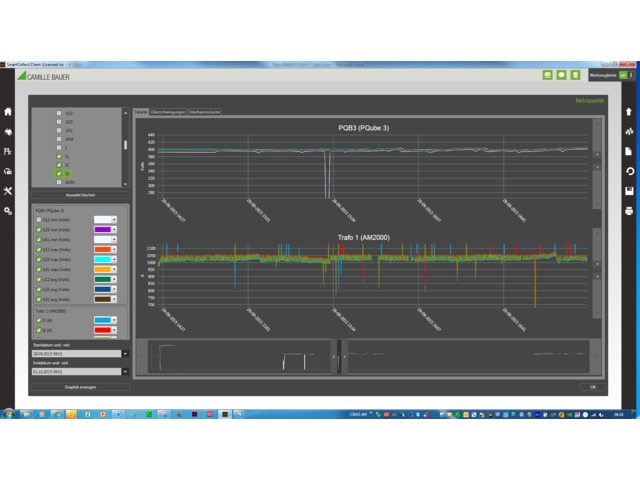Switch to the Oberschwingungen tab

pyautogui.click(x=168, y=112)
